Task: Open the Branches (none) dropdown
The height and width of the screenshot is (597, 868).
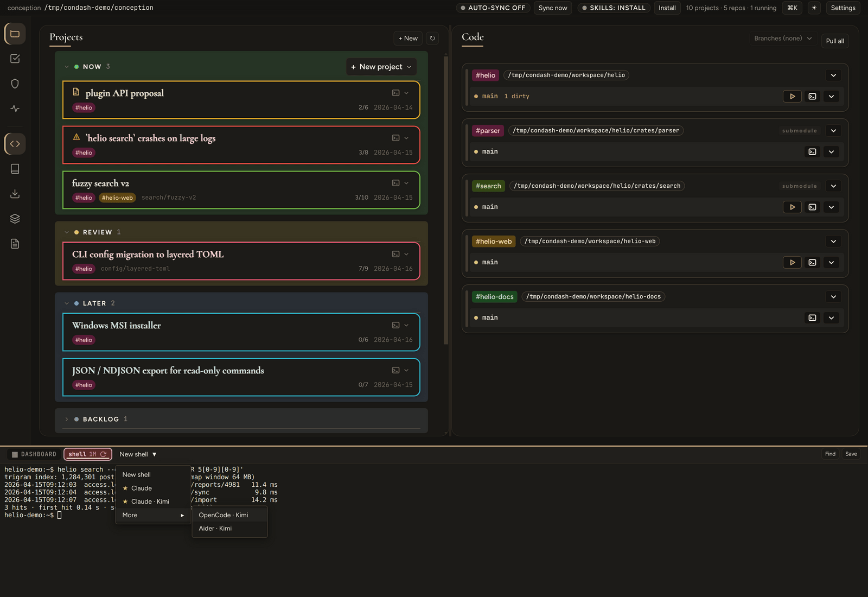Action: point(783,38)
